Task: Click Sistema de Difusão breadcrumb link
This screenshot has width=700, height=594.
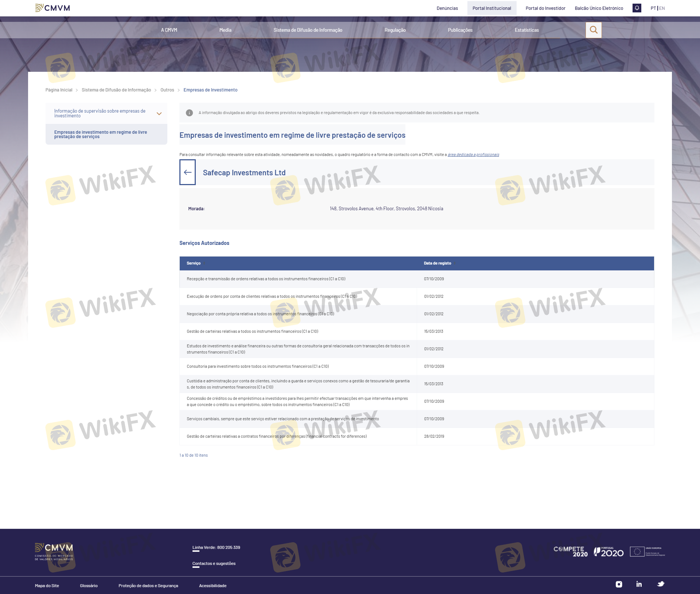Action: pos(116,90)
